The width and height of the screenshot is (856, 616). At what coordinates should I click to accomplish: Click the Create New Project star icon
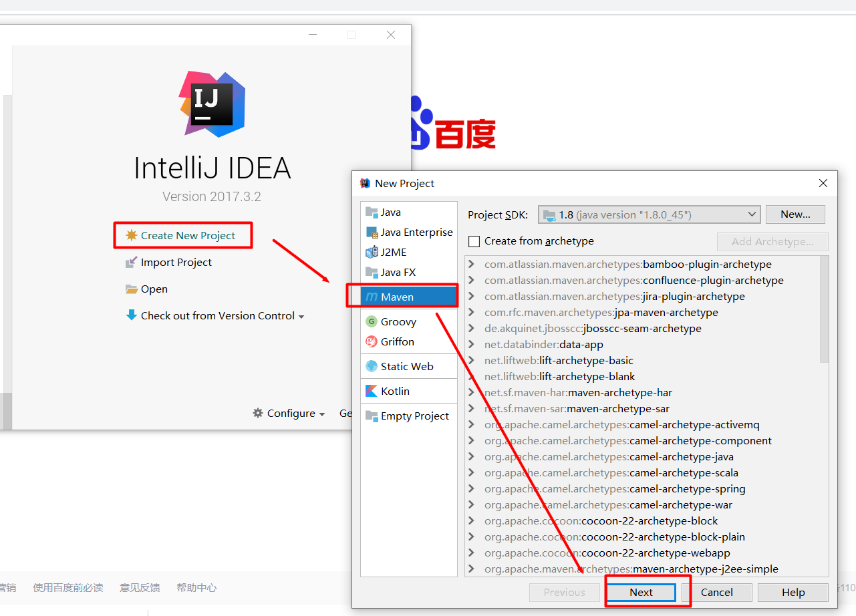coord(131,235)
